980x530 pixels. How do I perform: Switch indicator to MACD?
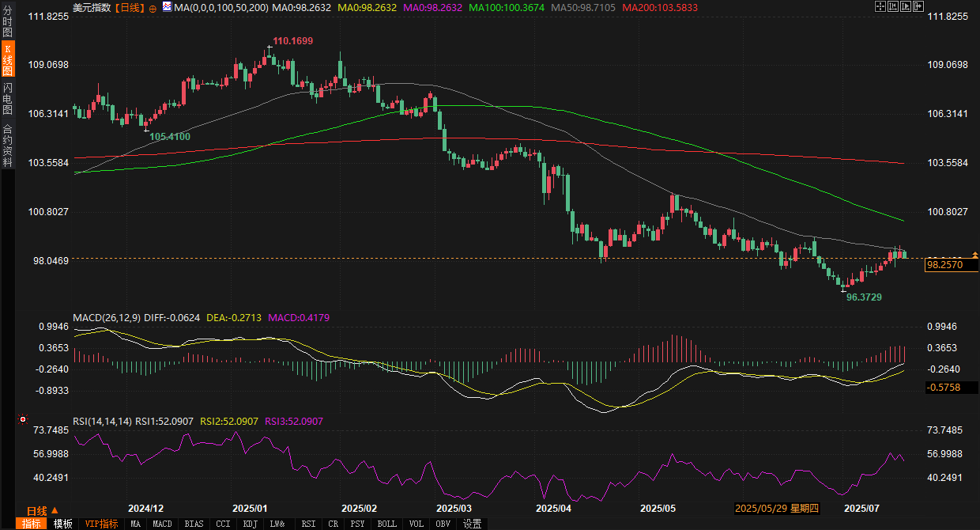[163, 524]
